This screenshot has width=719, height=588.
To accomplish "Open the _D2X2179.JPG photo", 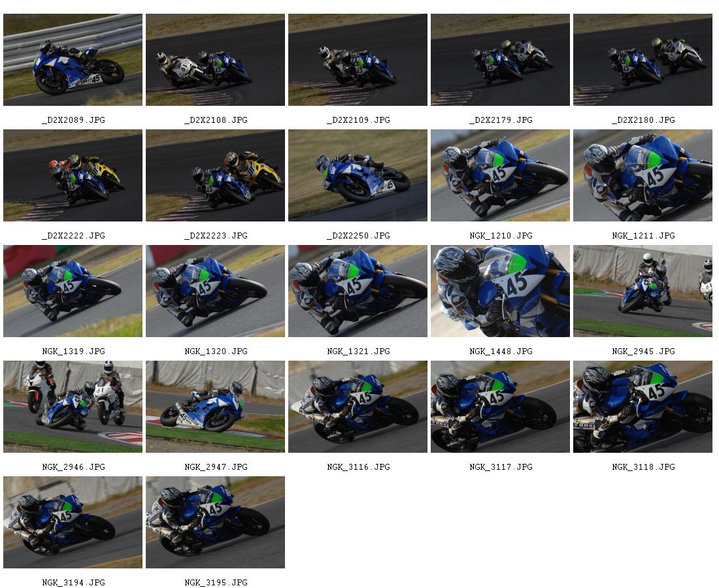I will point(500,59).
